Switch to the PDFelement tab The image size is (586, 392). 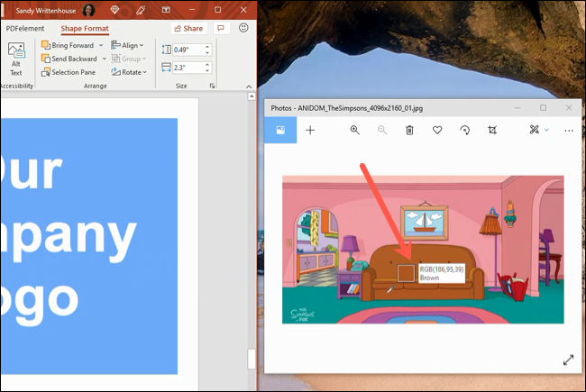tap(25, 28)
